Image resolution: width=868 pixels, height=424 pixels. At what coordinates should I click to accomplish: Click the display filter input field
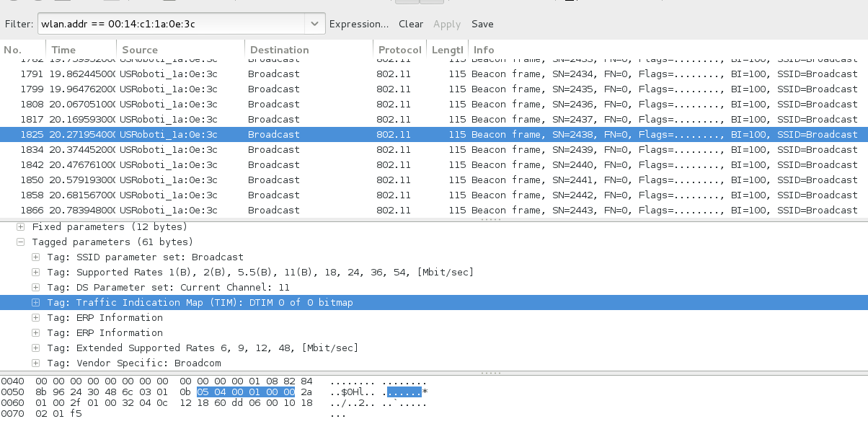coord(172,24)
